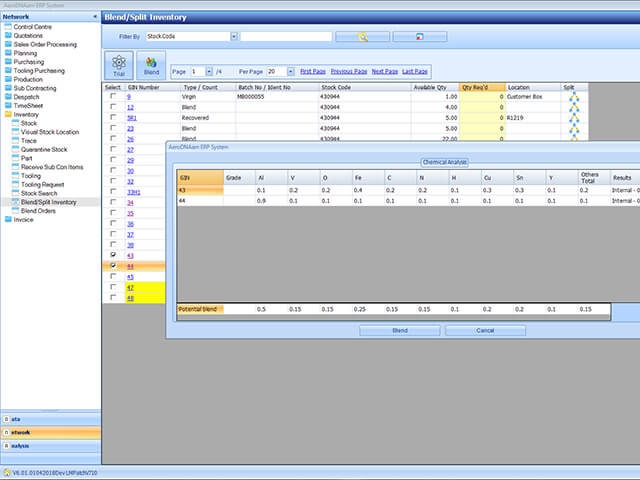This screenshot has height=480, width=640.
Task: Open GIN number 27 link
Action: pos(130,150)
